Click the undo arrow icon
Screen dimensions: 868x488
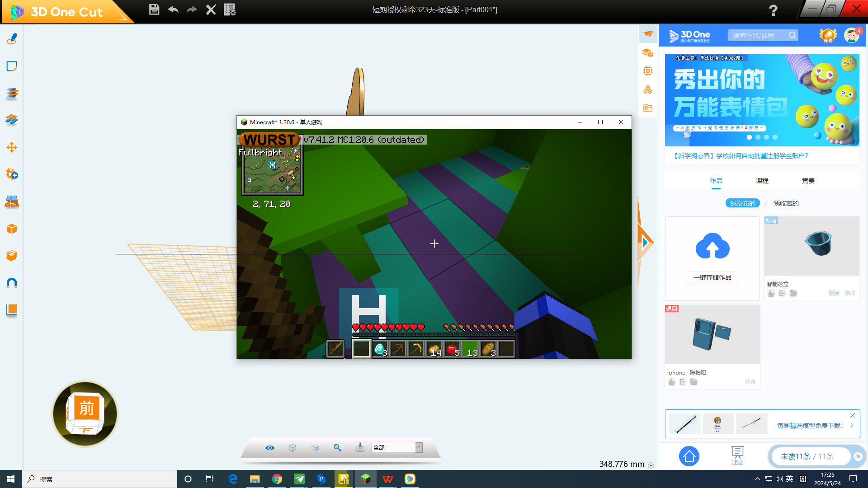click(173, 9)
